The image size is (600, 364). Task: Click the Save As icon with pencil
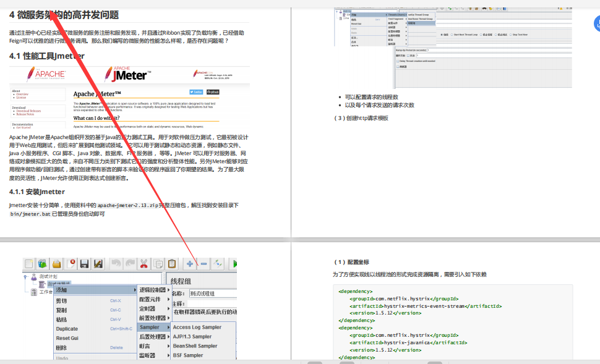point(98,263)
